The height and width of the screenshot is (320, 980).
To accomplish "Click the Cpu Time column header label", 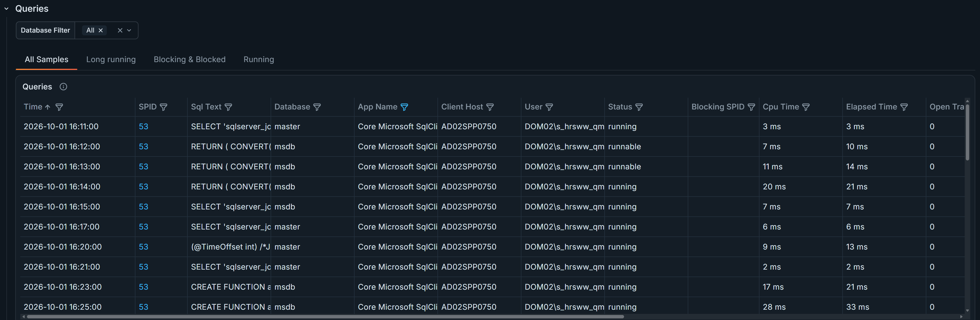I will 781,107.
